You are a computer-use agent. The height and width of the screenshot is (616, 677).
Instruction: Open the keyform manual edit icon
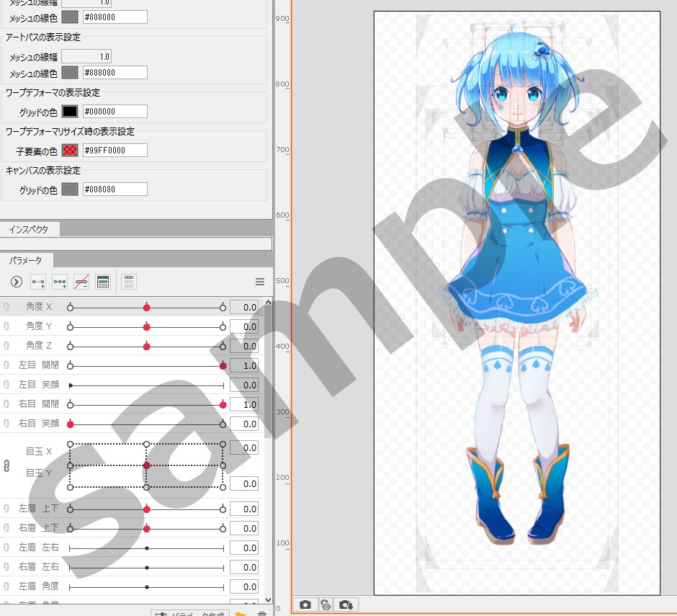(103, 282)
